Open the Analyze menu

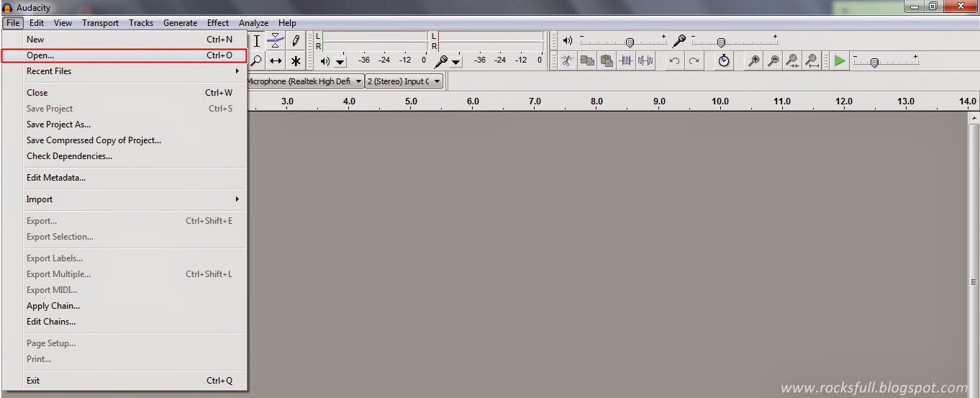pyautogui.click(x=253, y=23)
